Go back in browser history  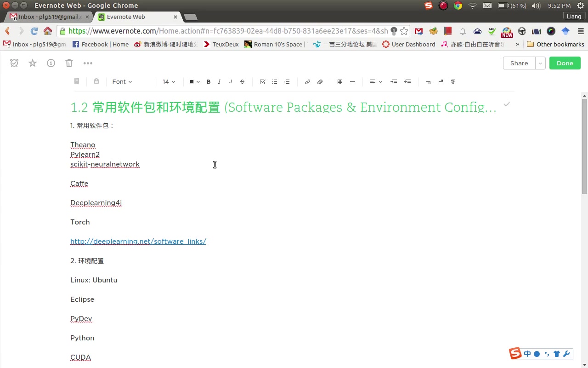[7, 31]
